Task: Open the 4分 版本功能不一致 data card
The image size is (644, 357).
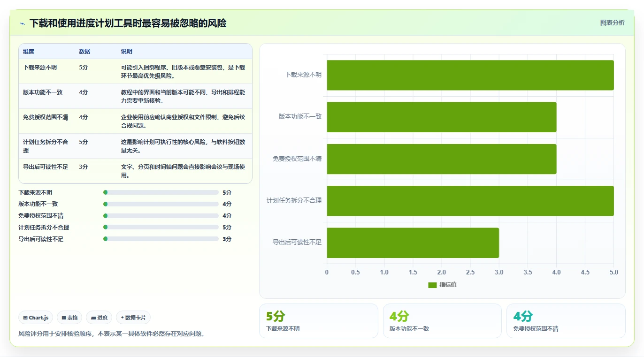Action: [442, 321]
